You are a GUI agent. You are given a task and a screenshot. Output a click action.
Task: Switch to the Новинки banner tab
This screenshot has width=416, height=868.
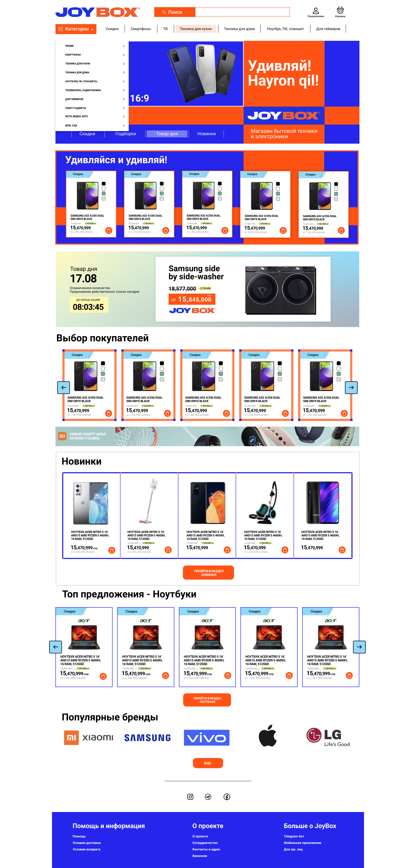[206, 134]
